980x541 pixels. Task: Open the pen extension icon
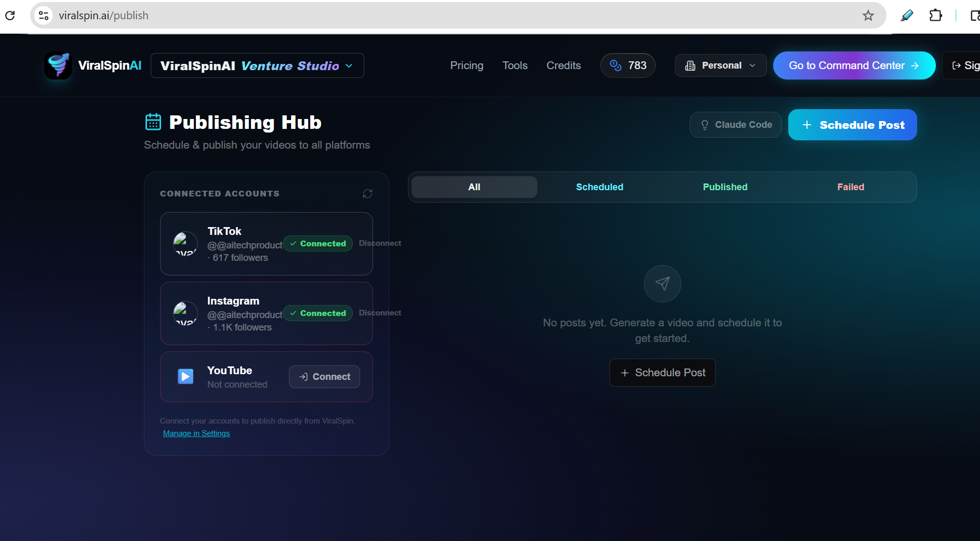pyautogui.click(x=907, y=16)
